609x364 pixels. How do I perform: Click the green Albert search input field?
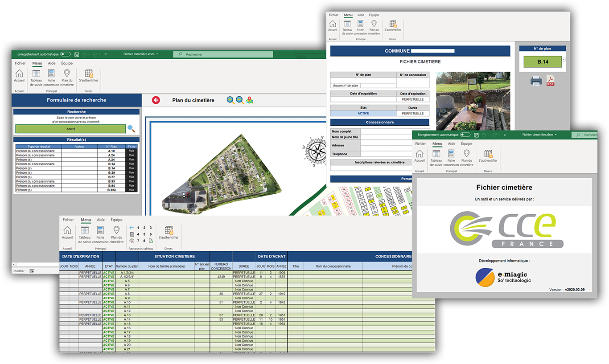tap(70, 129)
